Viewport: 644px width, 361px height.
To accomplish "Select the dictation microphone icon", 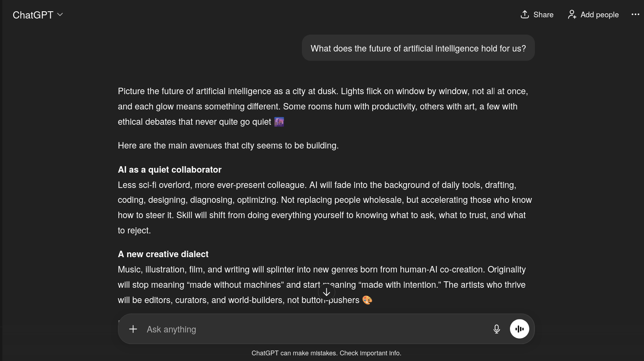I will click(x=497, y=329).
